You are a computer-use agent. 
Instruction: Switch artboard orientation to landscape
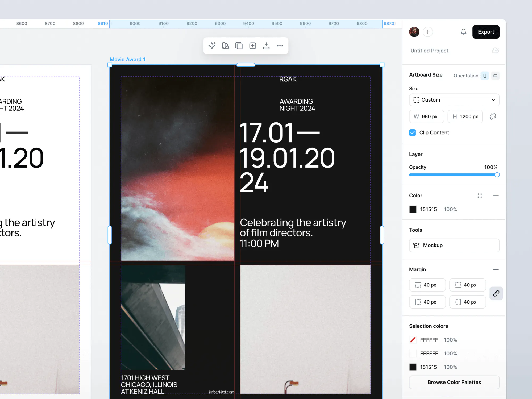(x=495, y=76)
